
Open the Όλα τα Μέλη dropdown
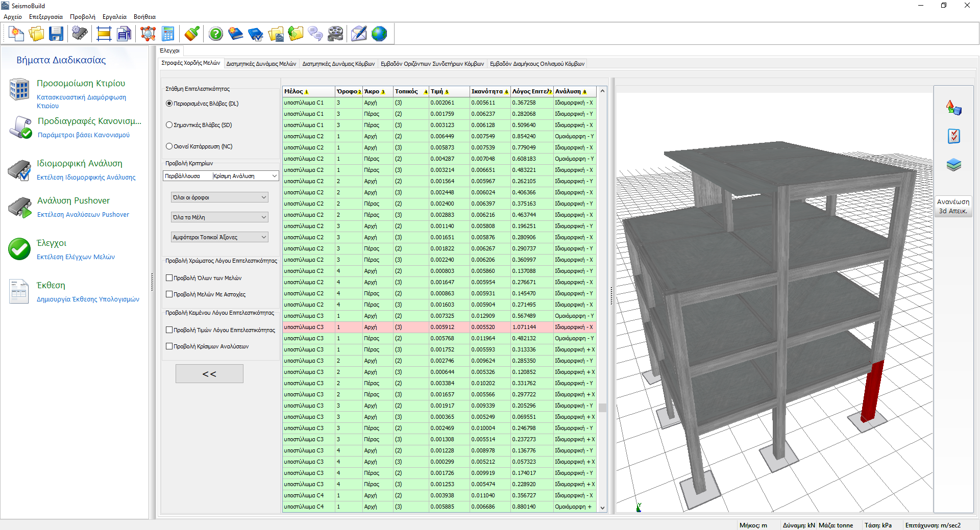[x=219, y=217]
